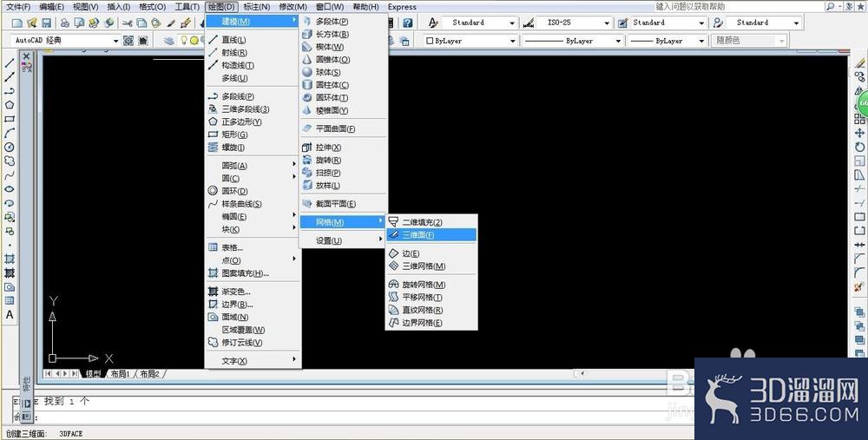868x440 pixels.
Task: Select the Multiline Text 'A' tool
Action: click(x=10, y=314)
